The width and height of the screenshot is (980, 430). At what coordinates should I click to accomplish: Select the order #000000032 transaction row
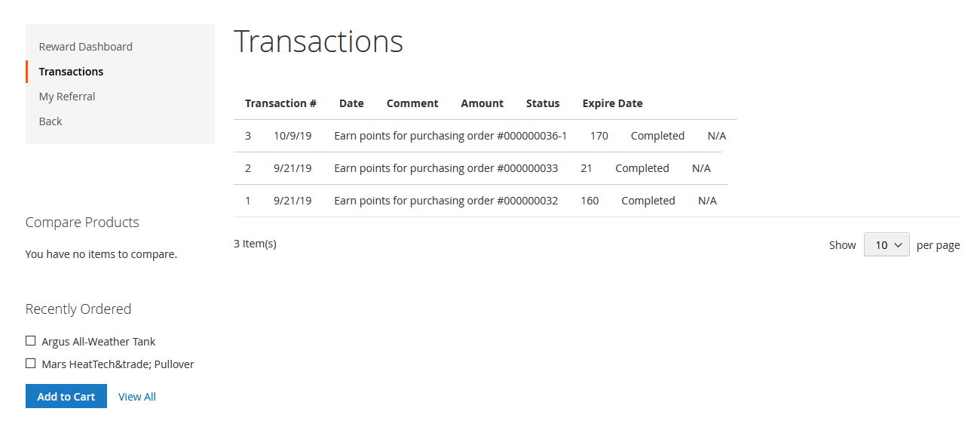click(446, 201)
